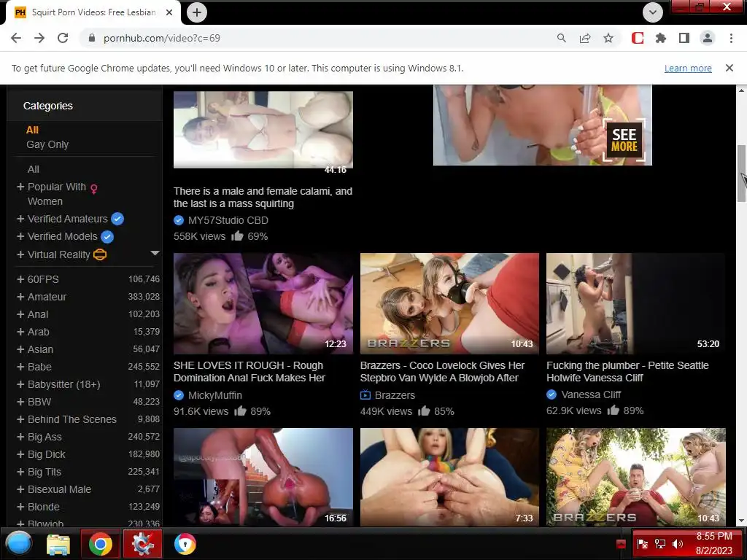The height and width of the screenshot is (560, 747).
Task: Click the verified badge beside Vanessa Cliff
Action: click(x=551, y=394)
